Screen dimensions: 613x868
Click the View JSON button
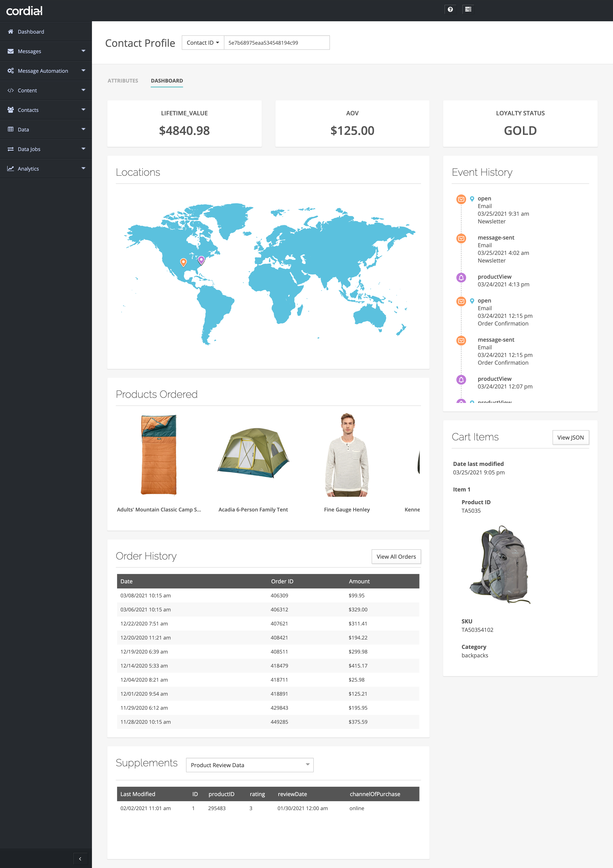click(570, 437)
